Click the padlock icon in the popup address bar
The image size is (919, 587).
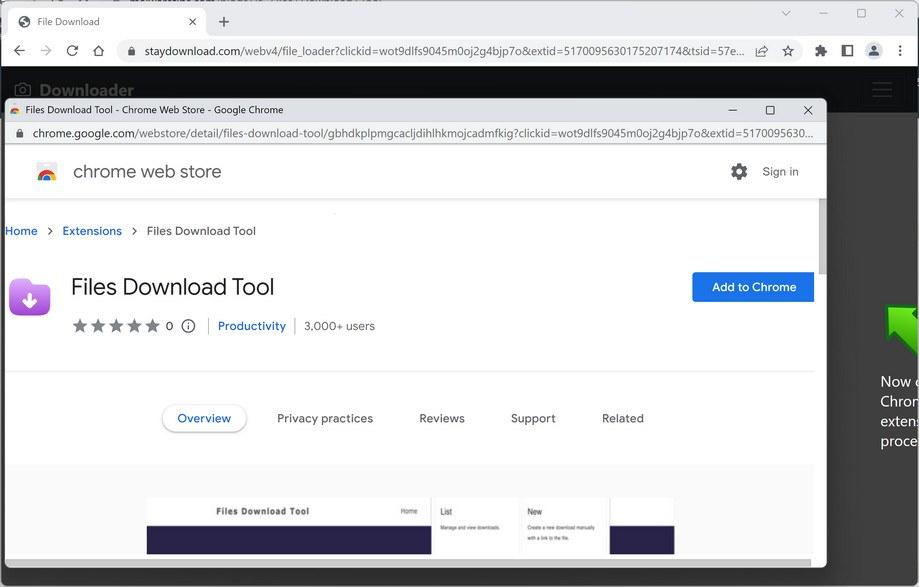19,131
